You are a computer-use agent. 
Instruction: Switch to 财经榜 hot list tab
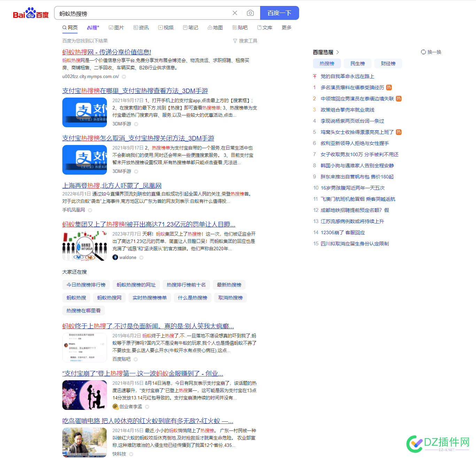(x=388, y=63)
